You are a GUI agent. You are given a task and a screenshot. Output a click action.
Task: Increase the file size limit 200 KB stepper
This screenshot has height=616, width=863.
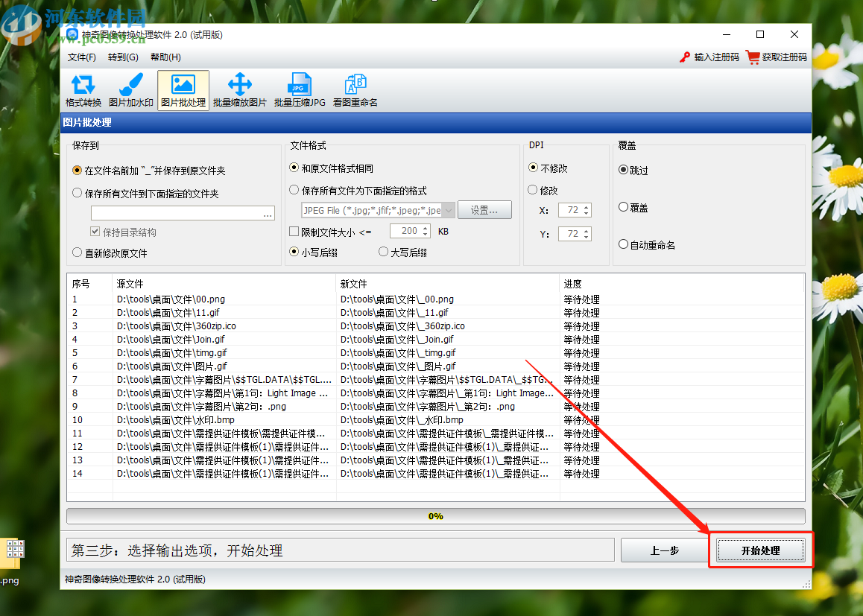(426, 228)
